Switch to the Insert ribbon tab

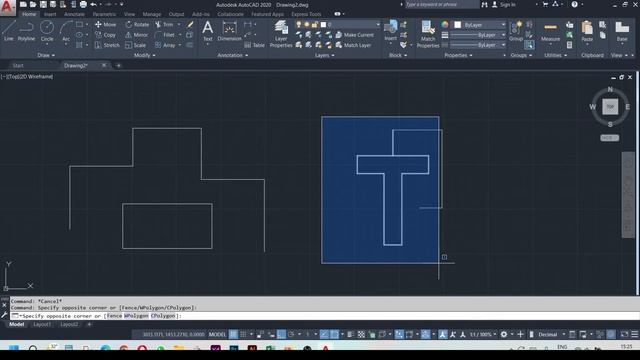pos(50,14)
